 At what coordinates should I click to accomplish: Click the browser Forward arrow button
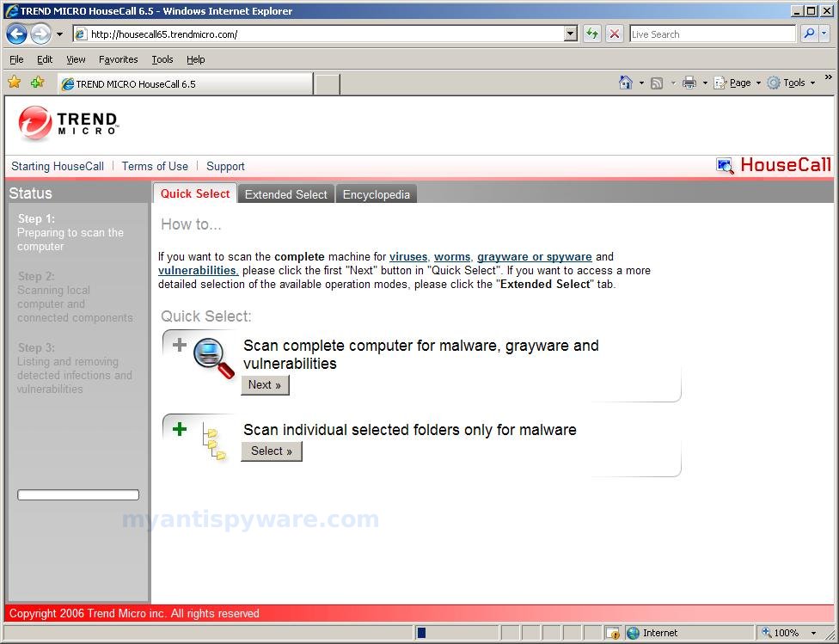pyautogui.click(x=40, y=34)
